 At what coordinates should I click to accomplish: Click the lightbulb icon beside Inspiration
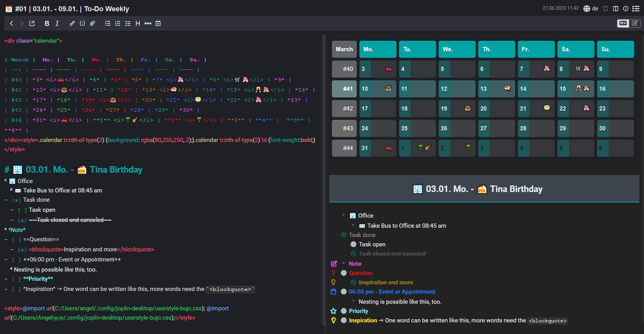[333, 320]
